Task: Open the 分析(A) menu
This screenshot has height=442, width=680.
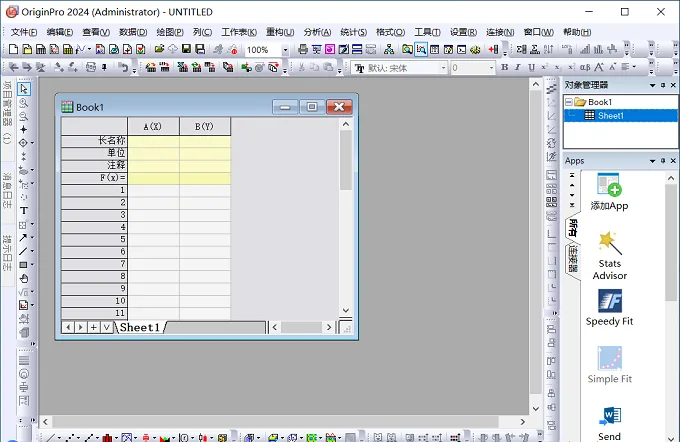Action: coord(317,32)
